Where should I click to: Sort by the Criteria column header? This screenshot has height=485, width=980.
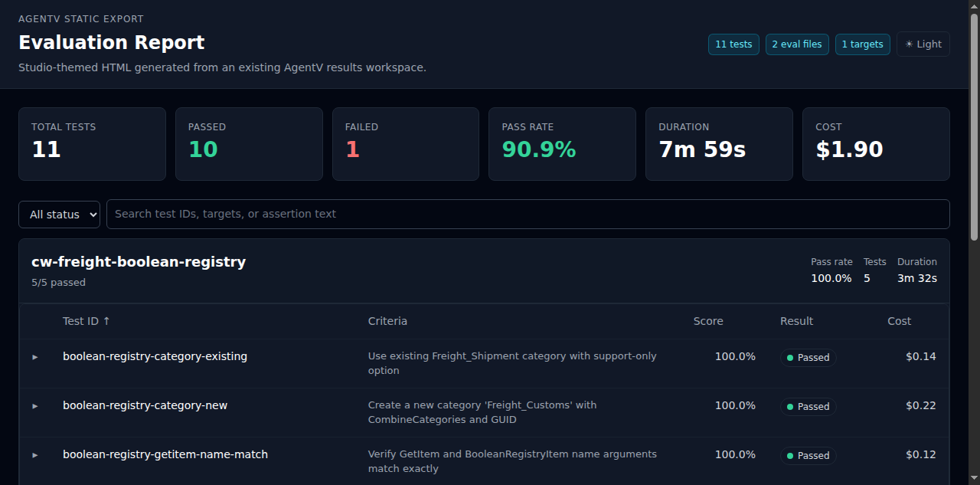387,320
